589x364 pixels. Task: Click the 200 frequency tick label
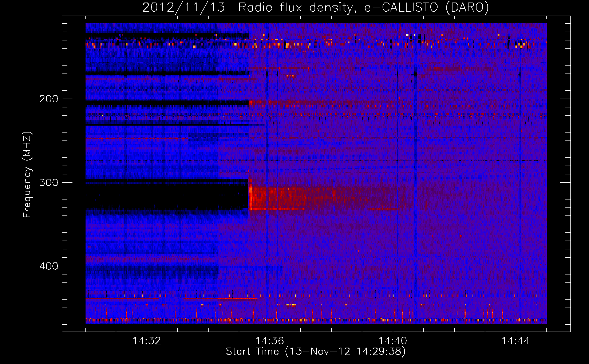49,99
